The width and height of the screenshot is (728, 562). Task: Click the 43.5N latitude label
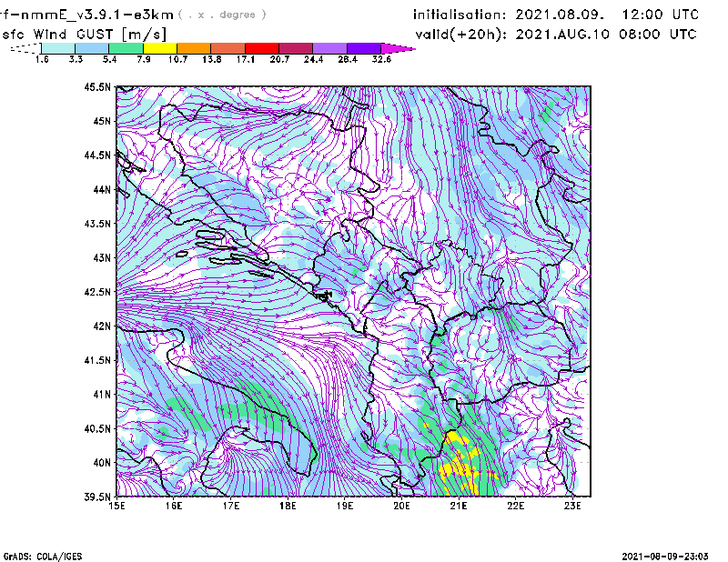point(97,224)
